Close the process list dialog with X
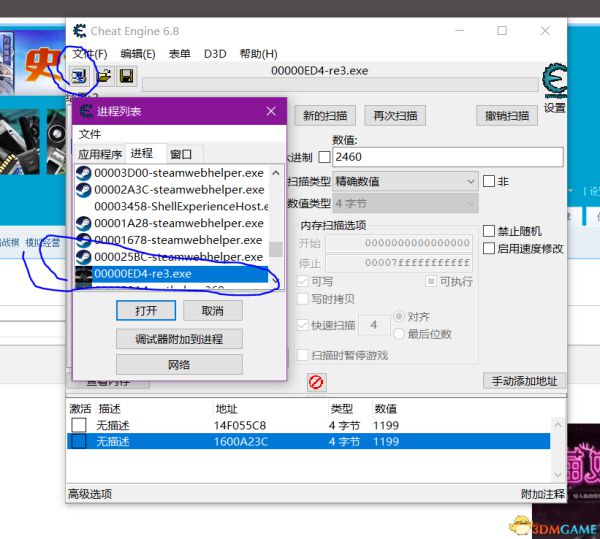Screen dimensions: 600x539 tap(270, 111)
